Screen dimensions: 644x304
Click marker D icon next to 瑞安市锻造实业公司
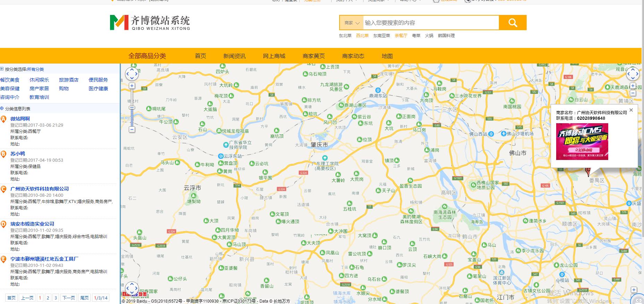pyautogui.click(x=3, y=225)
